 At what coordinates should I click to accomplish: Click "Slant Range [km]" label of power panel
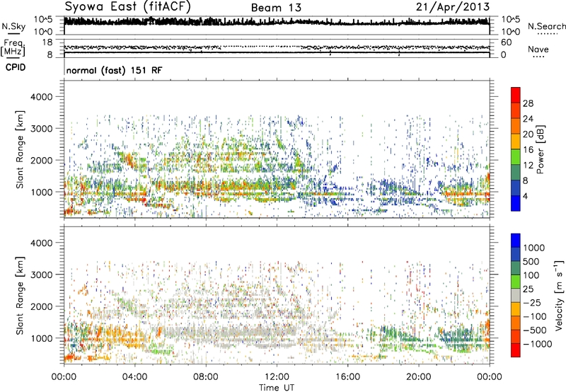click(x=20, y=149)
